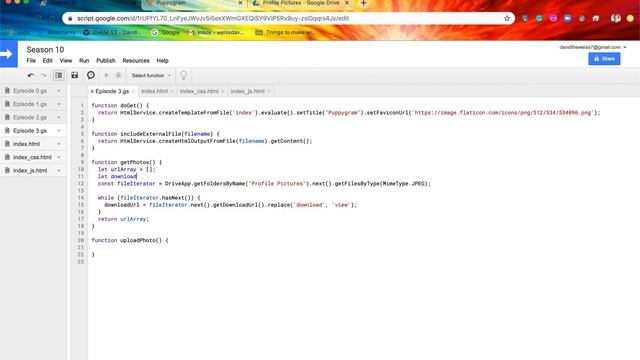Close the index_css.html editor tab
Image resolution: width=640 pixels, height=360 pixels.
[223, 91]
